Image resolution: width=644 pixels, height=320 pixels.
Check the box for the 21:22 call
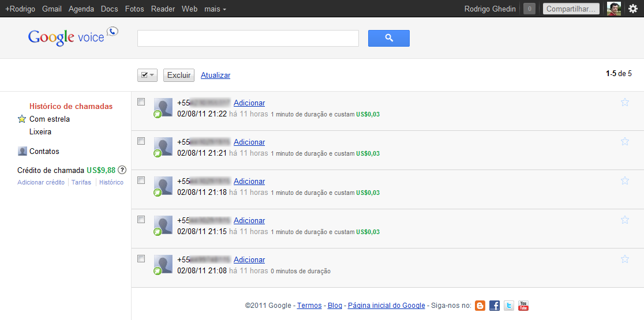point(141,102)
